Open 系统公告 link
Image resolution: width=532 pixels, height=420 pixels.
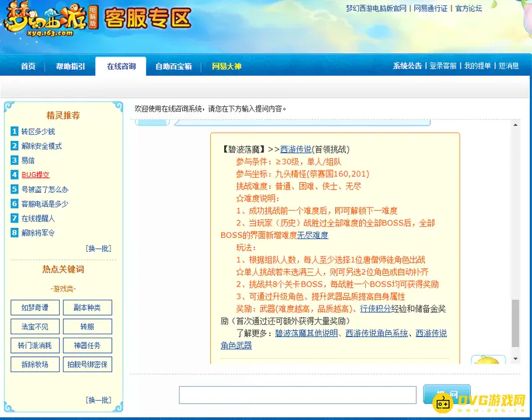[407, 66]
